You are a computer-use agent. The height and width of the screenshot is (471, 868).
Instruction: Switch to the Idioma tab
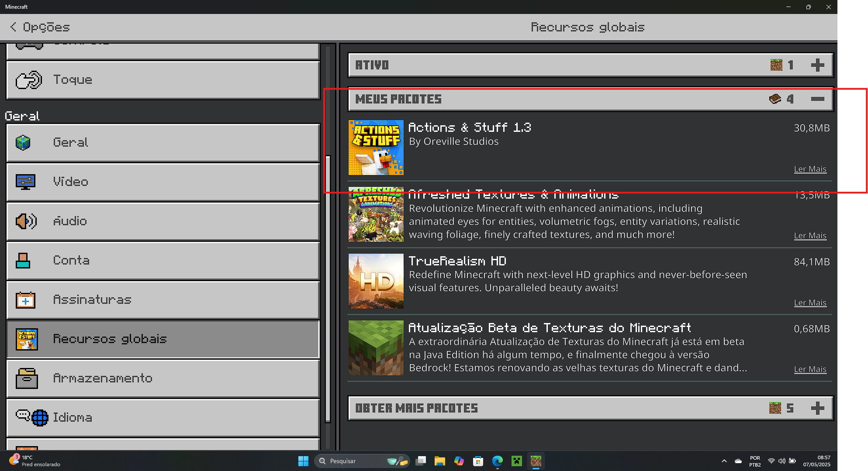click(x=163, y=418)
